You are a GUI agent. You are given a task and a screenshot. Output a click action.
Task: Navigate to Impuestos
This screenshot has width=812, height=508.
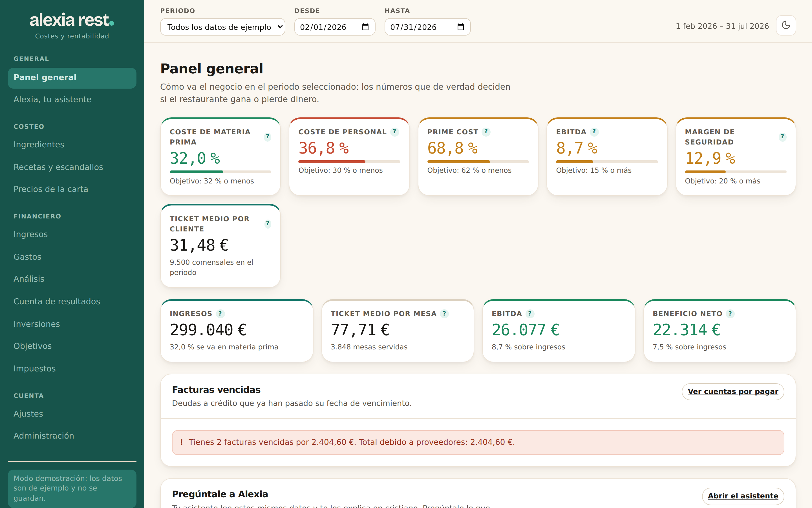(x=72, y=369)
